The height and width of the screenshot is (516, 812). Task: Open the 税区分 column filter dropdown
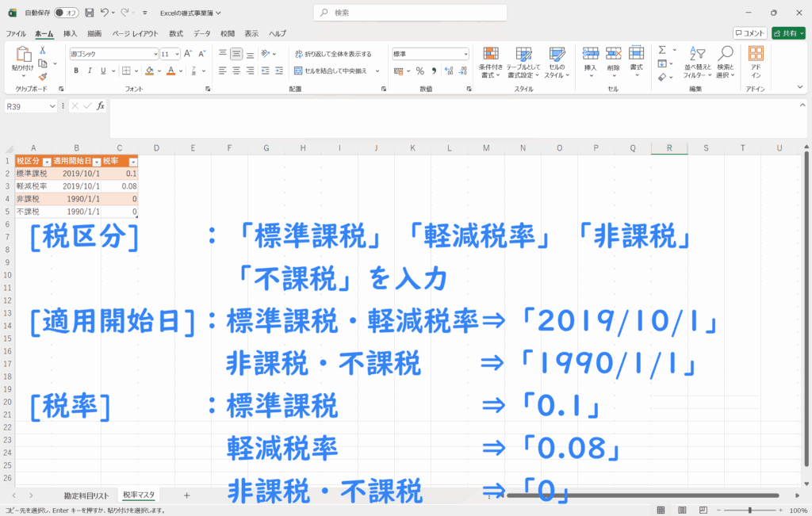[x=47, y=161]
